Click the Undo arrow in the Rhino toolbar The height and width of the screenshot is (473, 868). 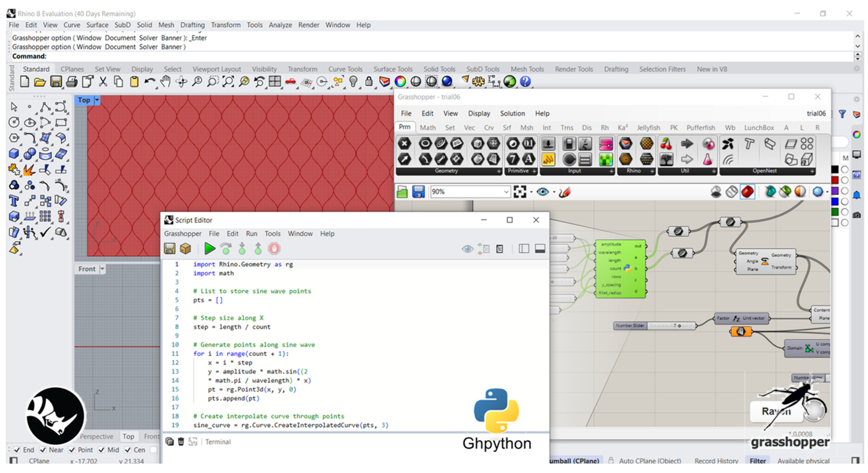[149, 81]
